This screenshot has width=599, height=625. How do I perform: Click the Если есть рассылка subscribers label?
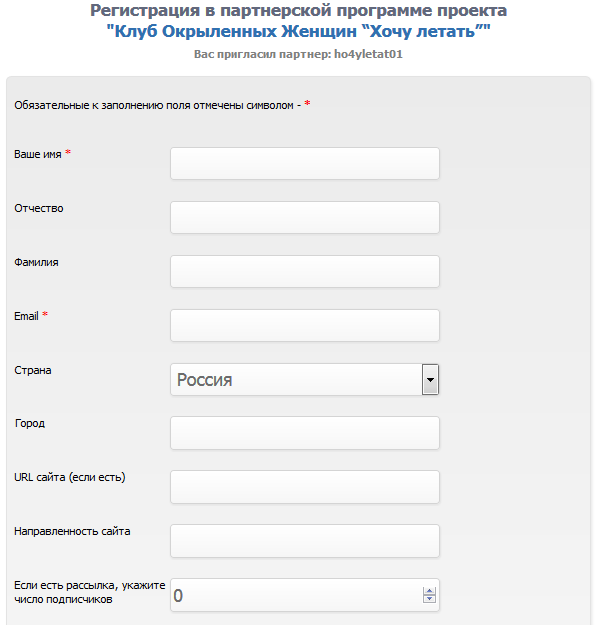pos(90,592)
